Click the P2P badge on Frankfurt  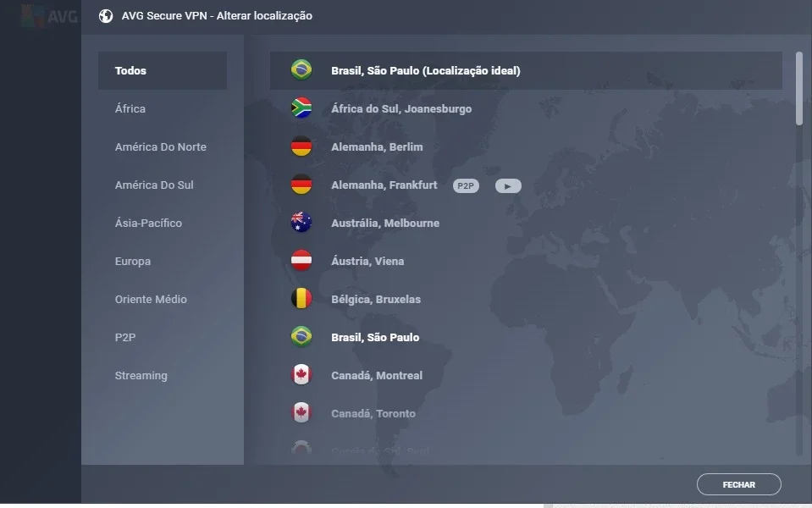pyautogui.click(x=466, y=186)
